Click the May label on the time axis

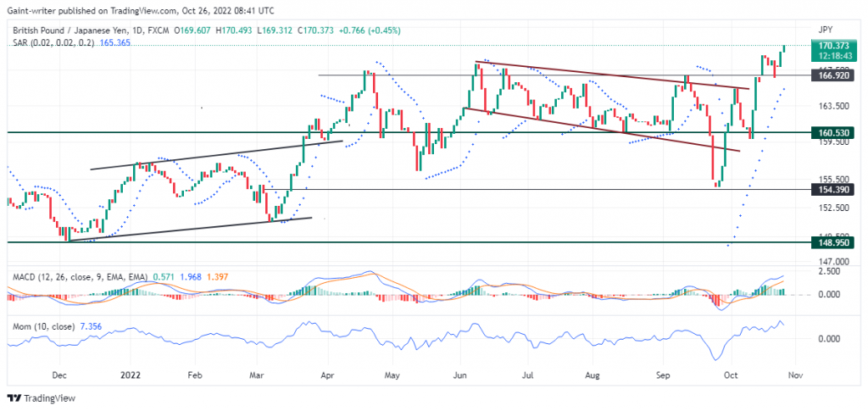392,375
